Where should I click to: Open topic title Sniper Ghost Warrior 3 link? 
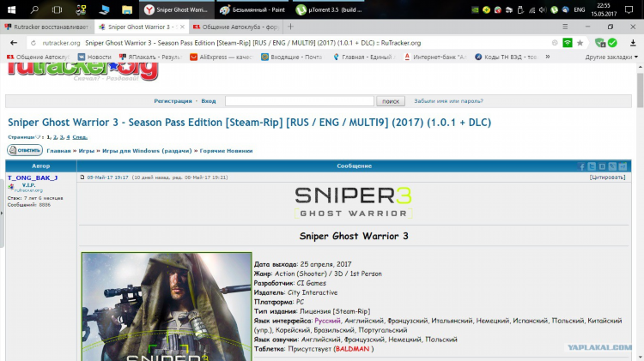[249, 123]
